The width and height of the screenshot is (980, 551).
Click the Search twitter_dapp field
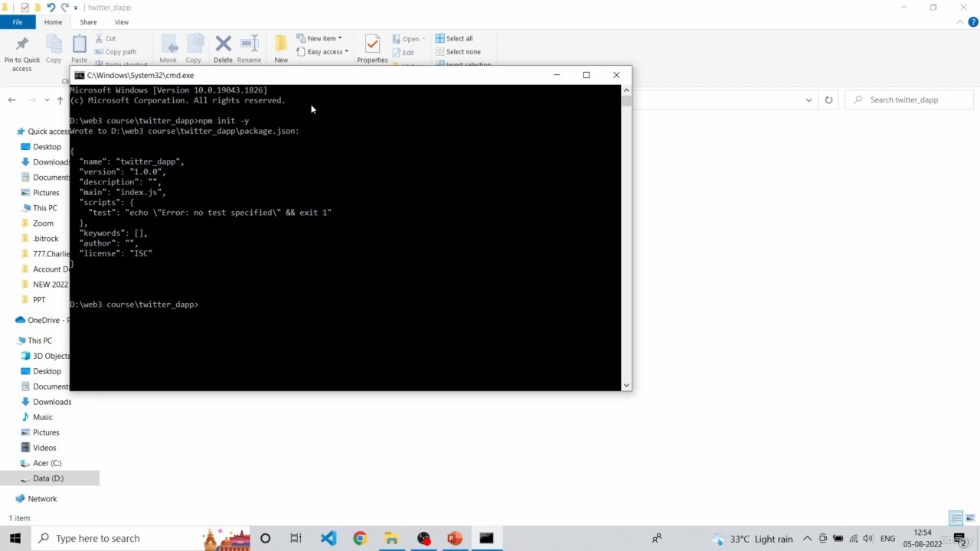click(910, 99)
